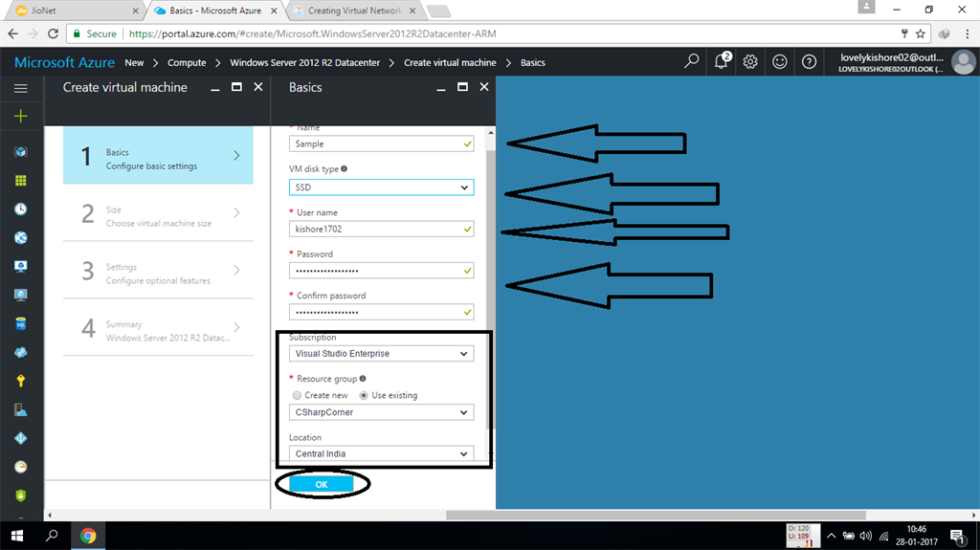Screen dimensions: 980x550
Task: Open the VM disk type SSD dropdown
Action: [x=381, y=187]
